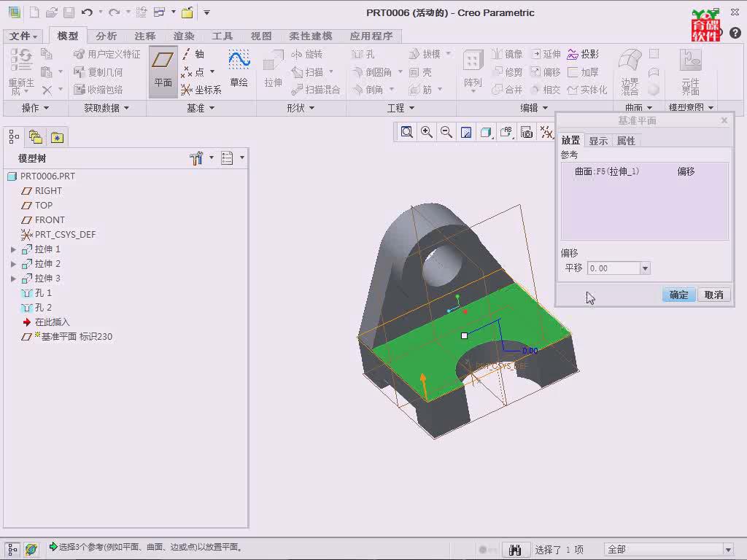Toggle the browser display in the status bar
The width and height of the screenshot is (747, 560).
(31, 550)
